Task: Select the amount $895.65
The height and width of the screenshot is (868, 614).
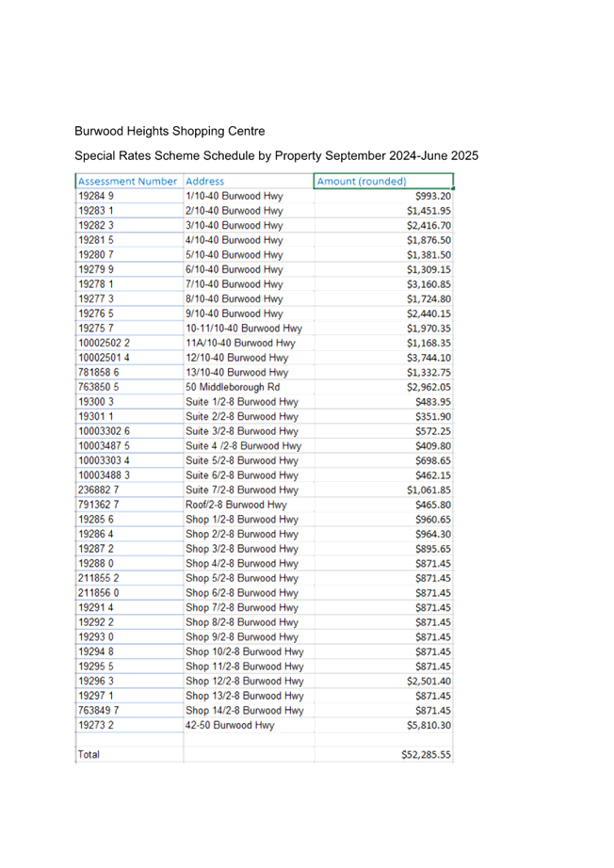Action: 433,549
